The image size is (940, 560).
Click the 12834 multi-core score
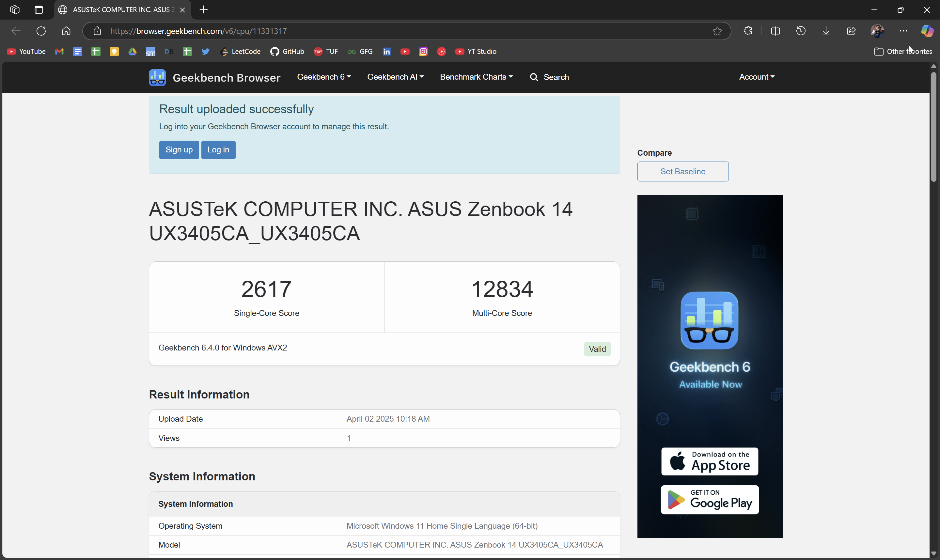click(x=502, y=289)
